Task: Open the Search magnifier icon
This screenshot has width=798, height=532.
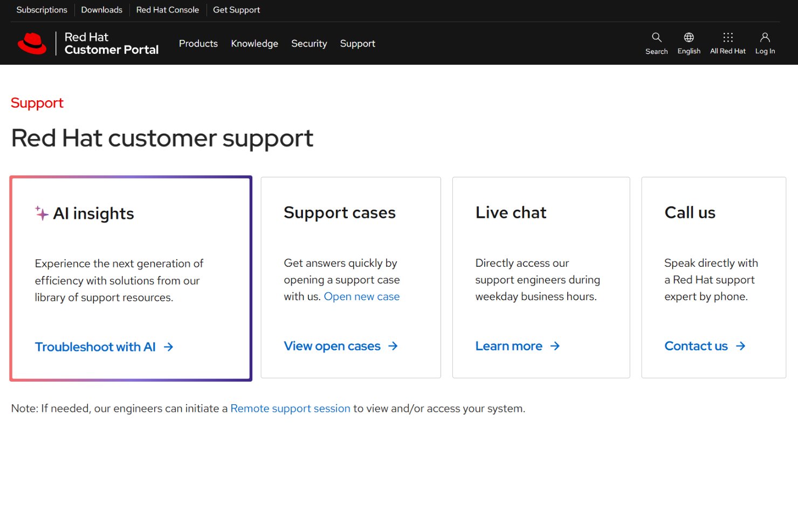Action: 656,37
